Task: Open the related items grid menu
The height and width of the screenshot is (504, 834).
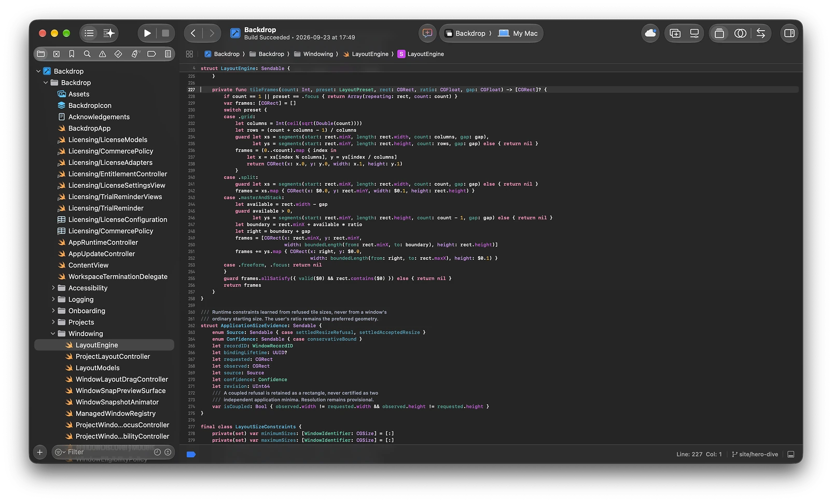Action: (189, 54)
